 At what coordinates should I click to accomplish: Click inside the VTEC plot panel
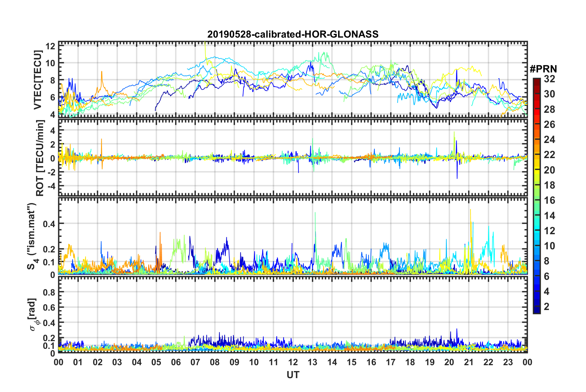click(x=293, y=79)
